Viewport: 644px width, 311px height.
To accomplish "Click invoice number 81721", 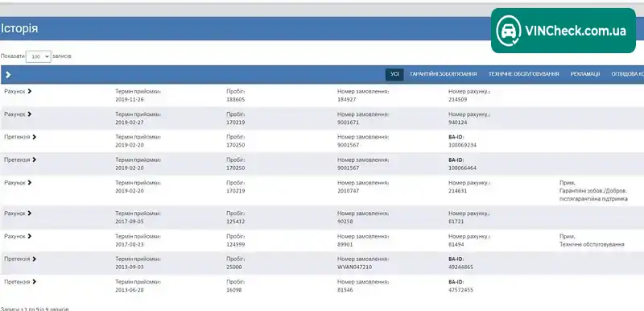I will point(456,222).
